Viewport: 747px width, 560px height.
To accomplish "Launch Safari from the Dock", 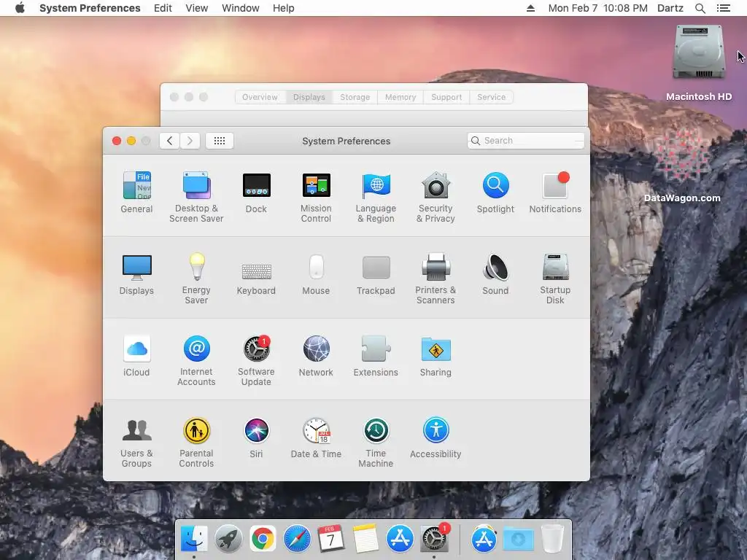I will click(x=298, y=539).
